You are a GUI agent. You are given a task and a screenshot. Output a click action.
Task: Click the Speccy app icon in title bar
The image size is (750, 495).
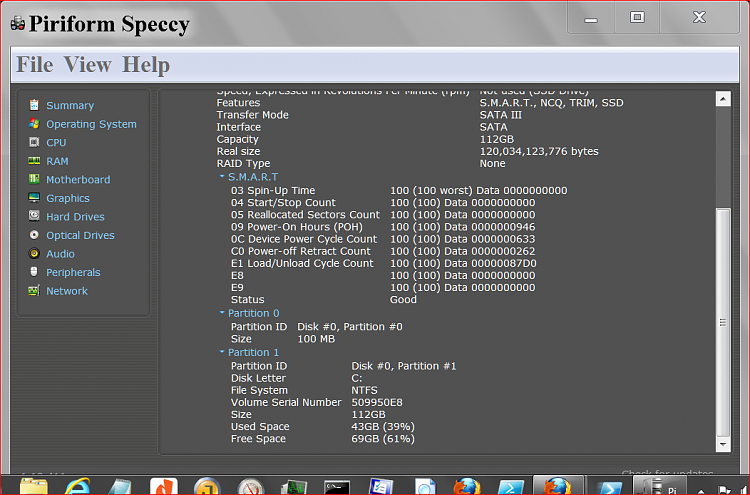point(18,23)
